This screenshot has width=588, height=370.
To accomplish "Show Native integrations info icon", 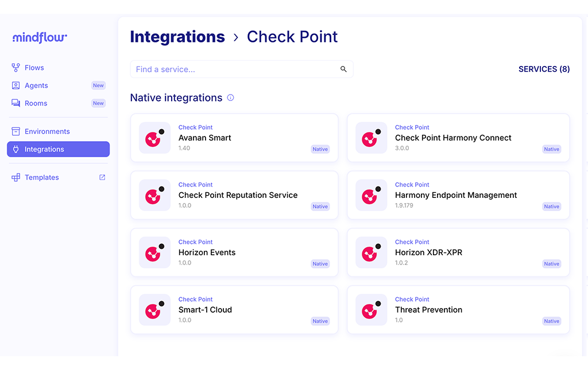I will coord(231,98).
